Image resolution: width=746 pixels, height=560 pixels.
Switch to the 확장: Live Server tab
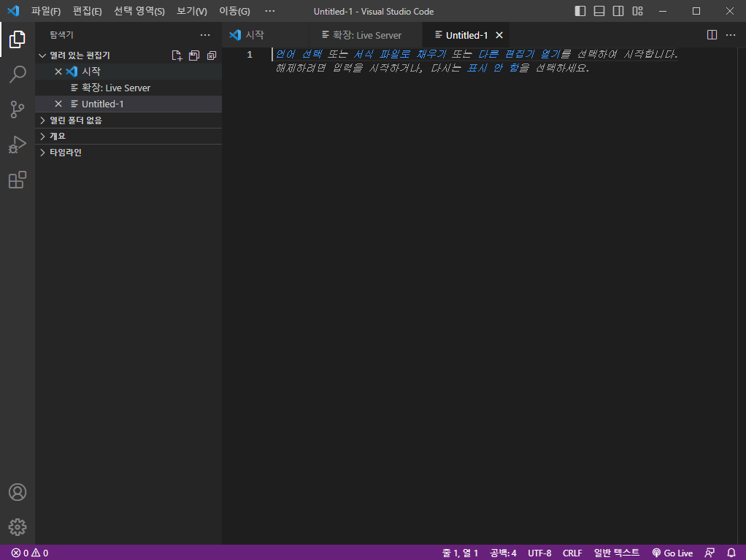[x=366, y=35]
